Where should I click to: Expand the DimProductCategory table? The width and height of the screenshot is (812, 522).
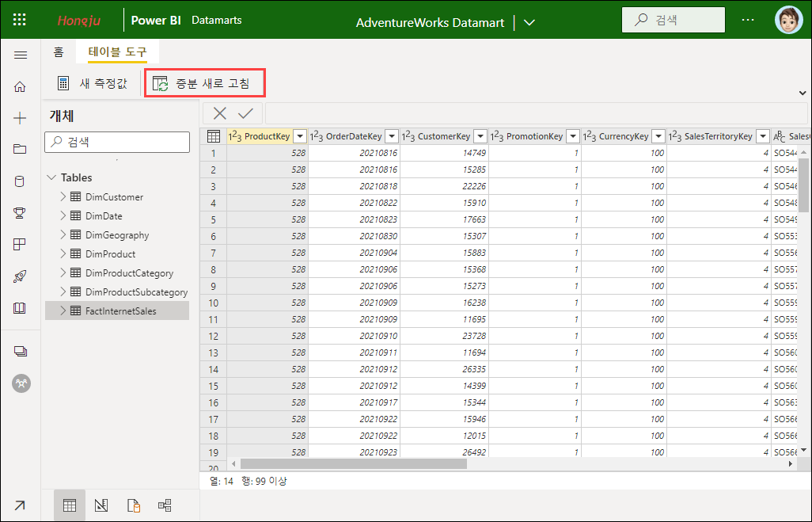(x=63, y=272)
